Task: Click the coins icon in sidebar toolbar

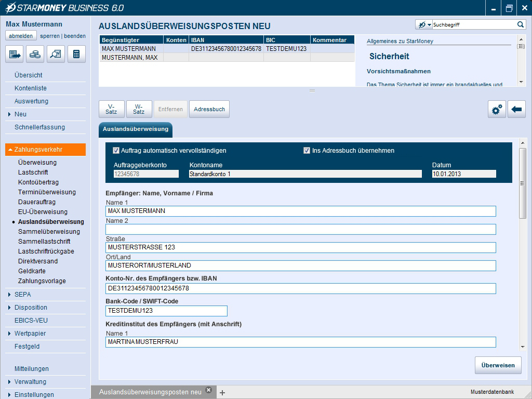Action: click(35, 54)
